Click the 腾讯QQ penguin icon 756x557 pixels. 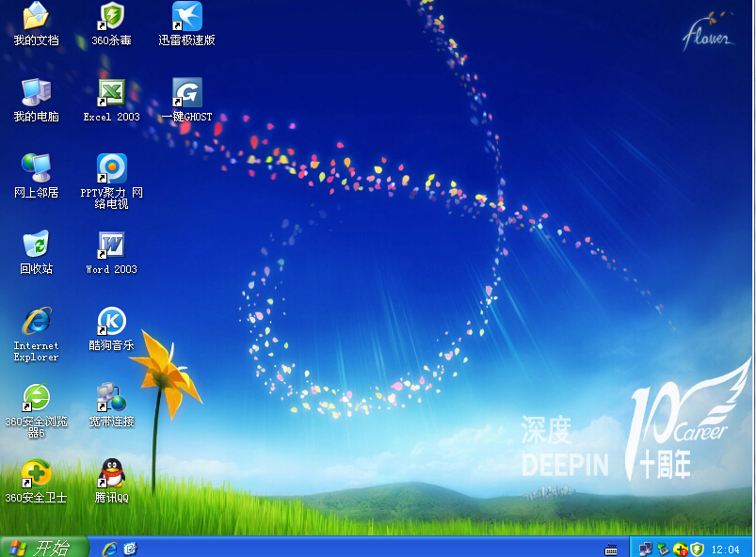(x=111, y=473)
